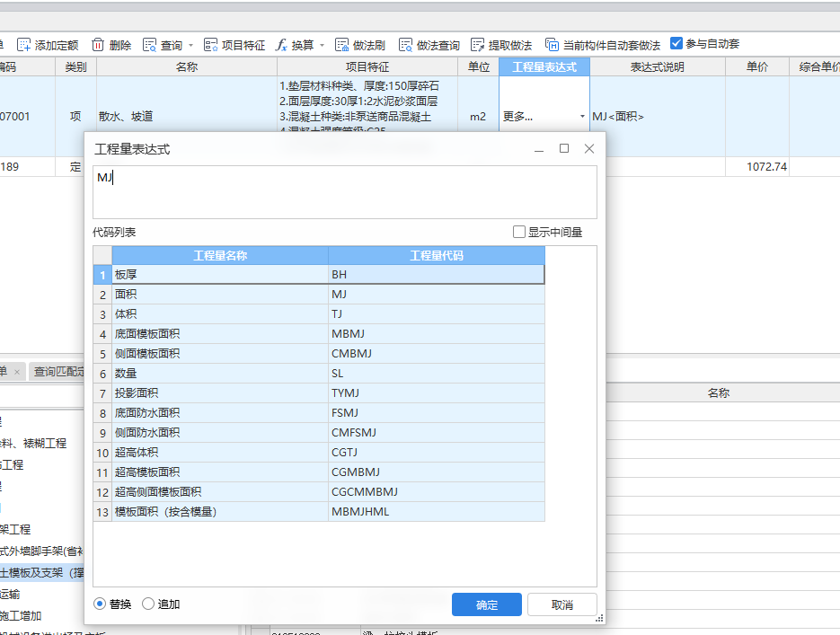Viewport: 840px width, 635px height.
Task: Expand the 换算 dropdown arrow
Action: (322, 46)
